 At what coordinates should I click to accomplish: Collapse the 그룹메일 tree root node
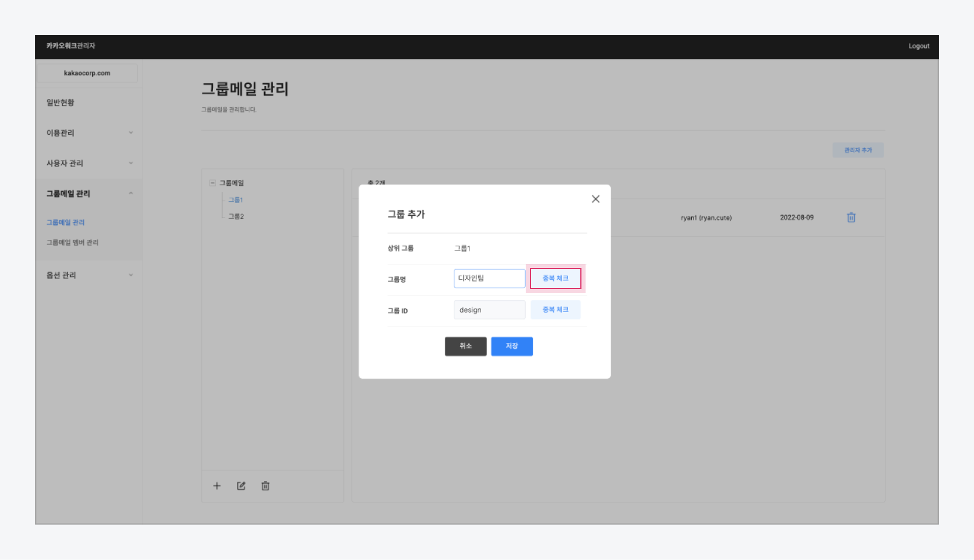(x=212, y=183)
